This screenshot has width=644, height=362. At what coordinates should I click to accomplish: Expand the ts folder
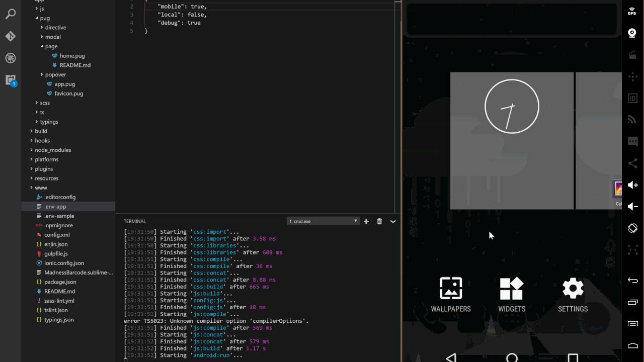pyautogui.click(x=42, y=112)
